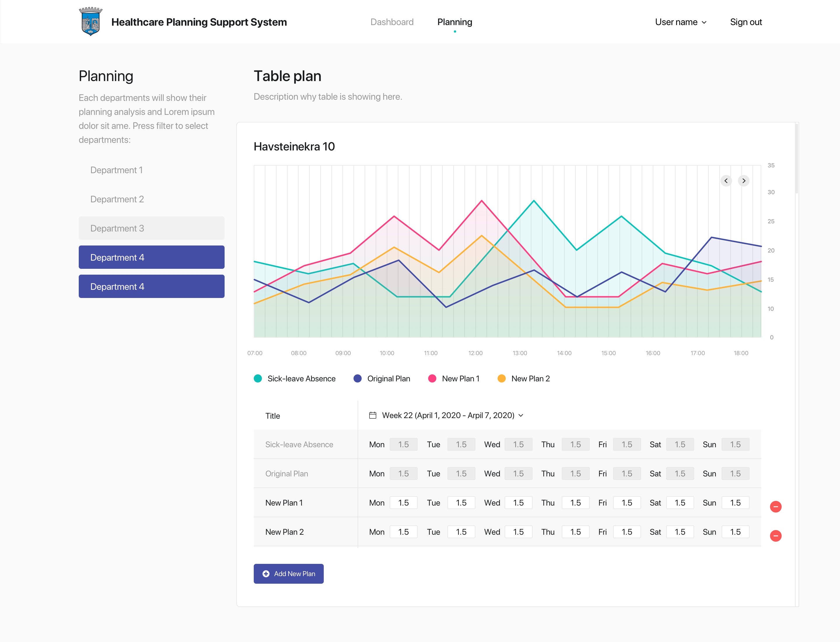Remove New Plan 2 with red minus icon
This screenshot has width=840, height=642.
(775, 536)
